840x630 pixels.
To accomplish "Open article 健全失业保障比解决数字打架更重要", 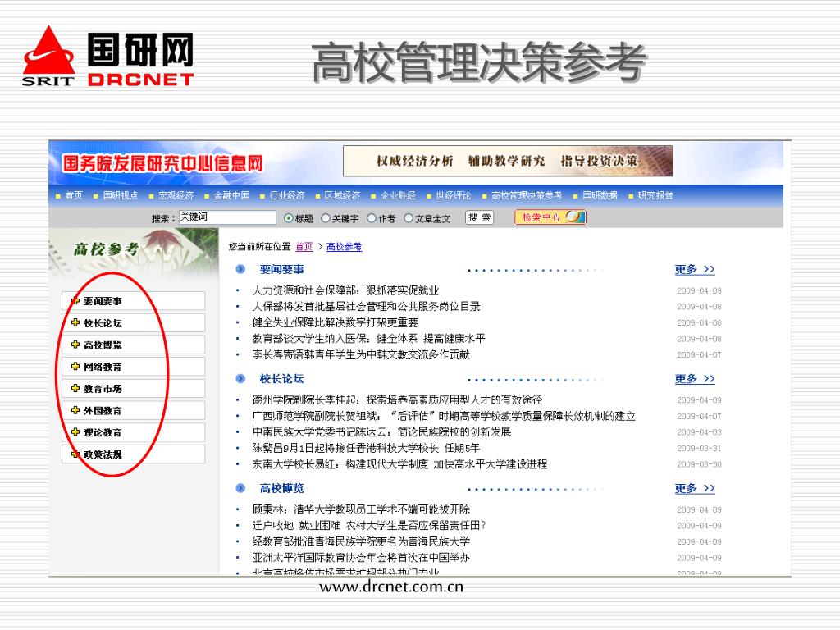I will (335, 322).
